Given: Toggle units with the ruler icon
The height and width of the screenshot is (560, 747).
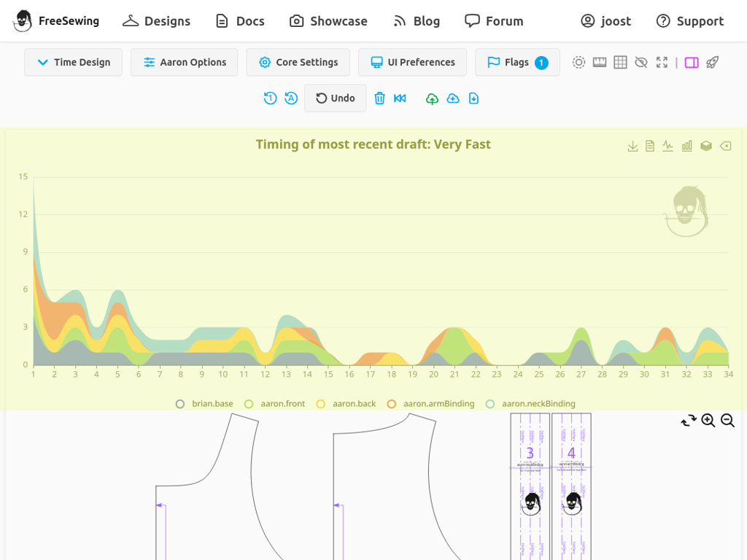Looking at the screenshot, I should 600,63.
